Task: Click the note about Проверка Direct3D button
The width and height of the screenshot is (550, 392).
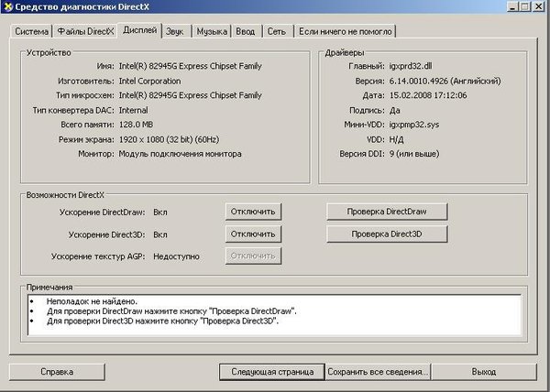Action: pyautogui.click(x=162, y=321)
